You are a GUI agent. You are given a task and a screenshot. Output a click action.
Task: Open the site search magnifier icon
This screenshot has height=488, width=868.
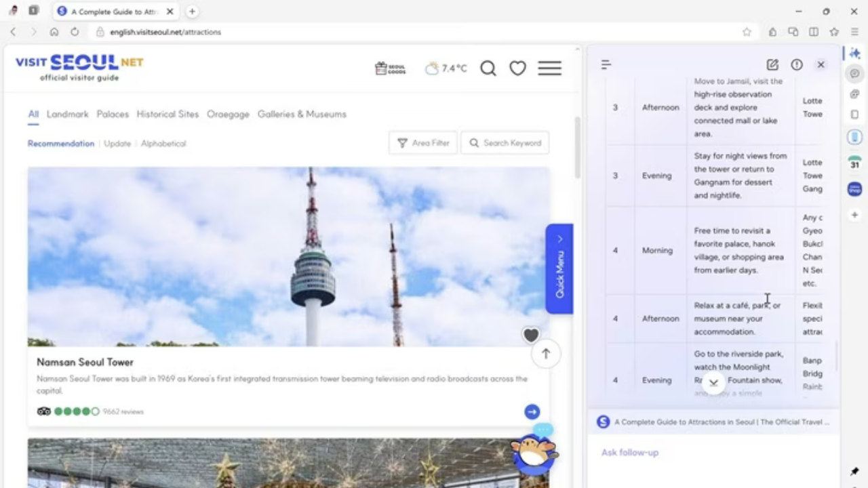(488, 68)
